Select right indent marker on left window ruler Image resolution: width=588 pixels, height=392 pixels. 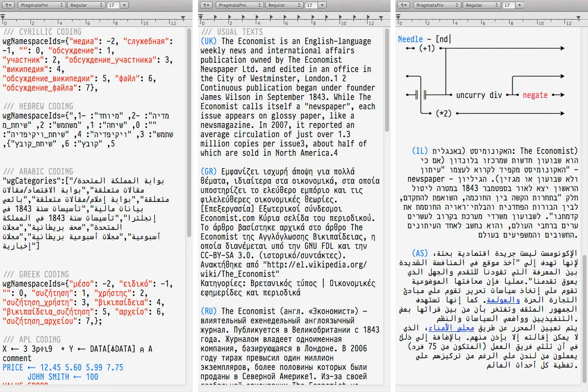point(182,17)
